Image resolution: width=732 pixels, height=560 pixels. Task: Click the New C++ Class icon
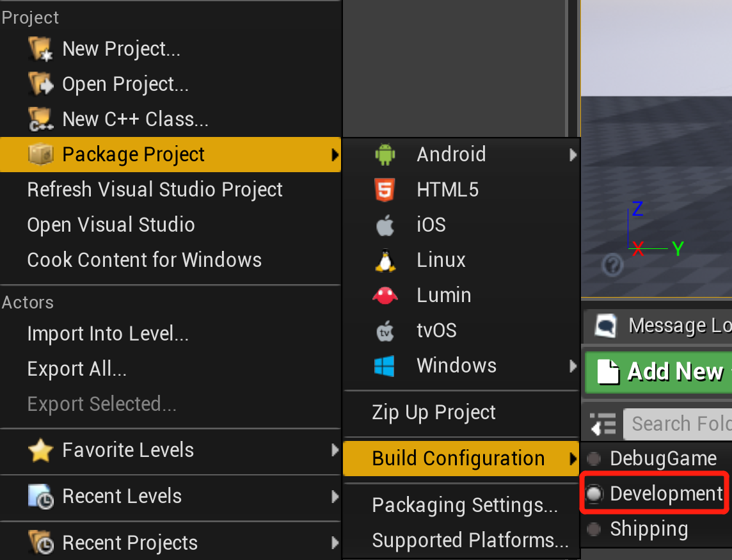tap(40, 120)
